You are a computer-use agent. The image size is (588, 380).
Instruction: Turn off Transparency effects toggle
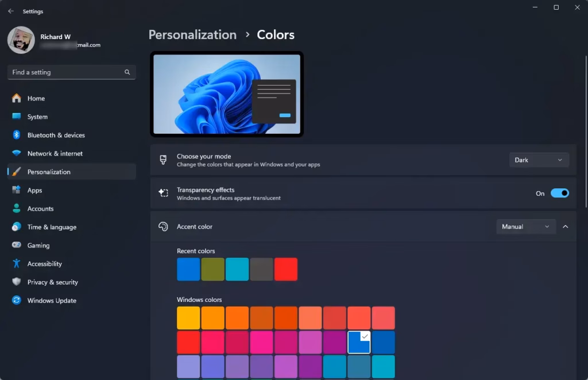560,193
